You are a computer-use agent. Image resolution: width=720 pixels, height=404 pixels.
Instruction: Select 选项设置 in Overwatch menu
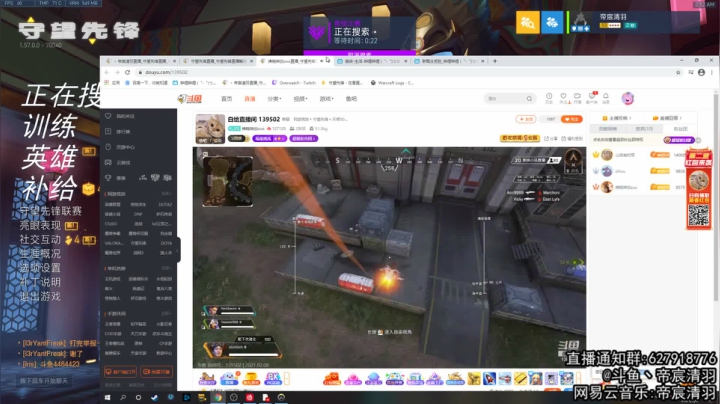(40, 268)
